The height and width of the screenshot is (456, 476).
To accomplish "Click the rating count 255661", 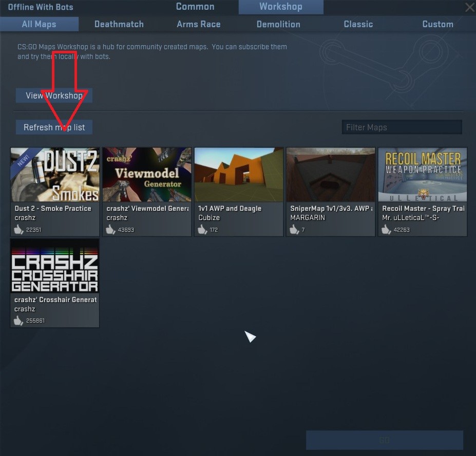I will click(x=35, y=321).
